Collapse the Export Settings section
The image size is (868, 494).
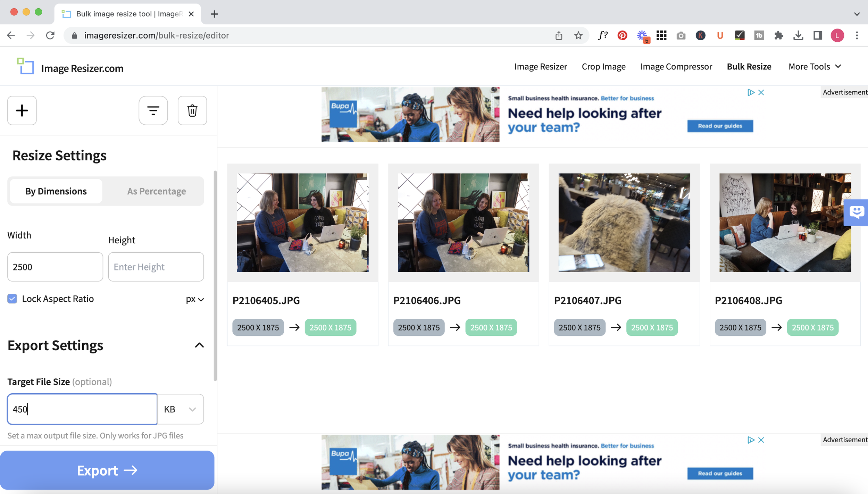tap(199, 345)
